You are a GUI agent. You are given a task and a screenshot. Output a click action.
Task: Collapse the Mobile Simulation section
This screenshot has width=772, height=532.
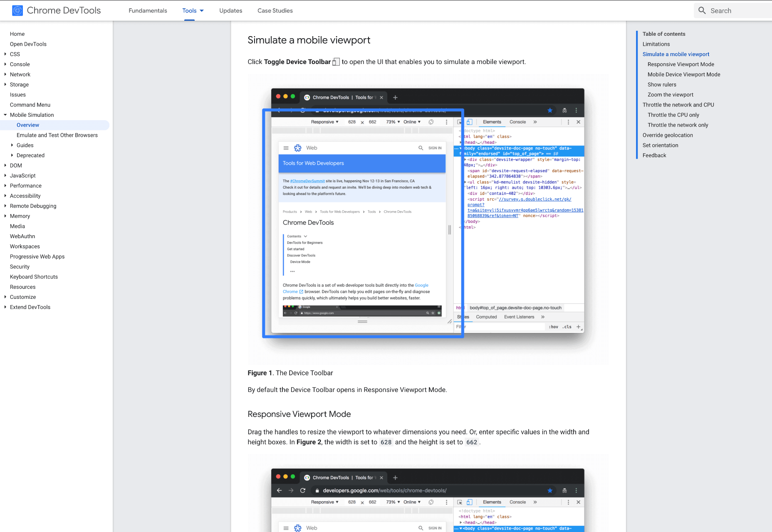[5, 115]
